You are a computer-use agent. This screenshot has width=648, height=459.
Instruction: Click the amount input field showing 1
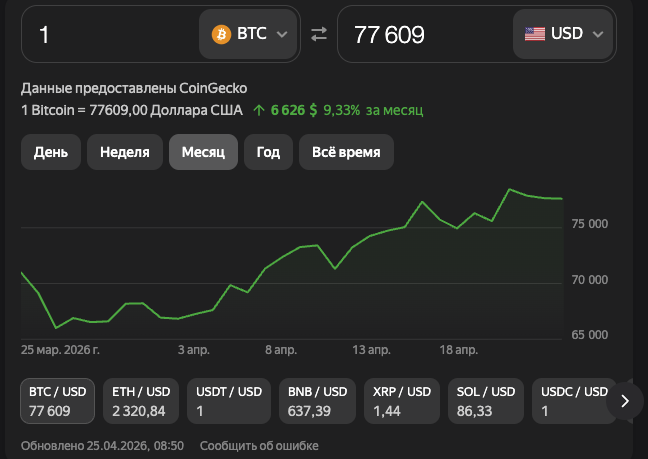110,34
